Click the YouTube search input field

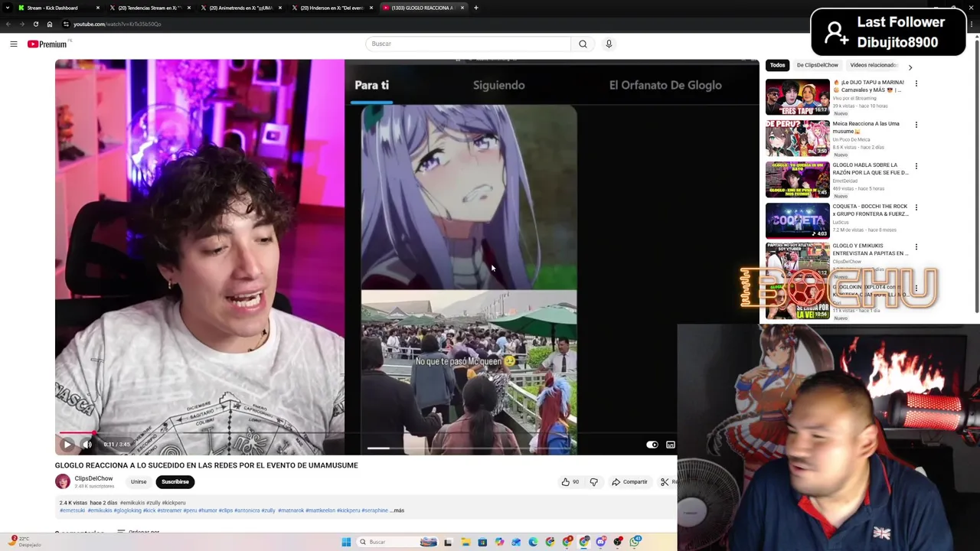[x=468, y=44]
